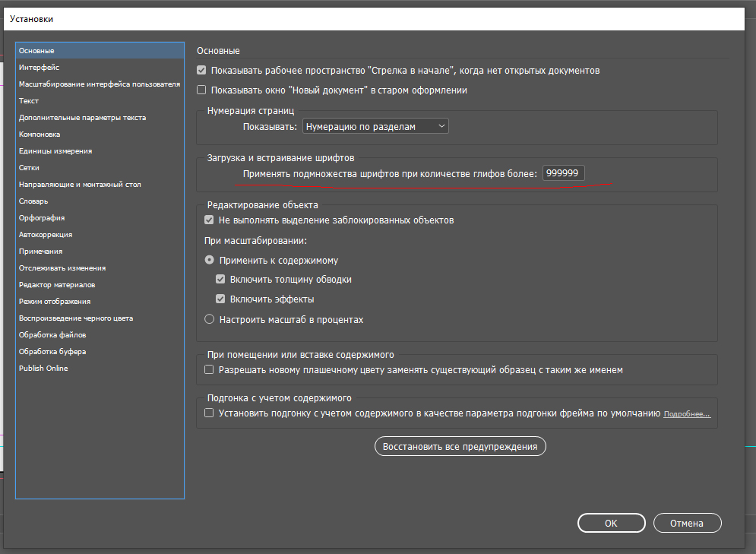Open the Подробнее... link
Viewport: 756px width, 554px height.
[x=687, y=414]
